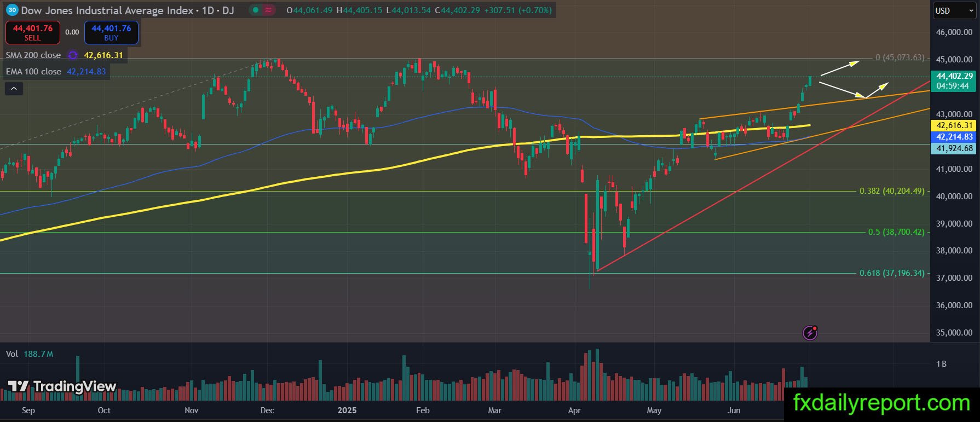Click the 04:59:44 bar countdown timer
Viewport: 980px width, 422px height.
pos(953,86)
